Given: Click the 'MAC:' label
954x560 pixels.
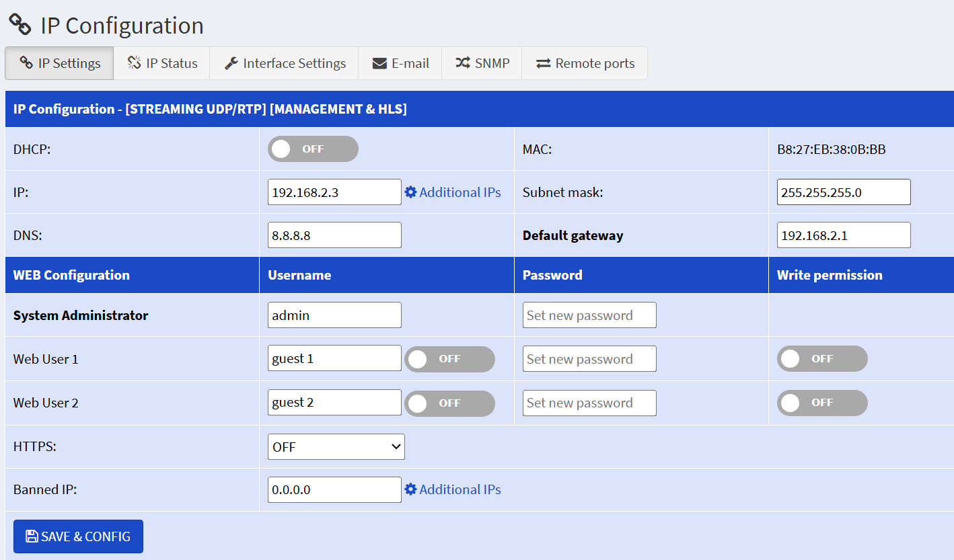Looking at the screenshot, I should point(537,149).
